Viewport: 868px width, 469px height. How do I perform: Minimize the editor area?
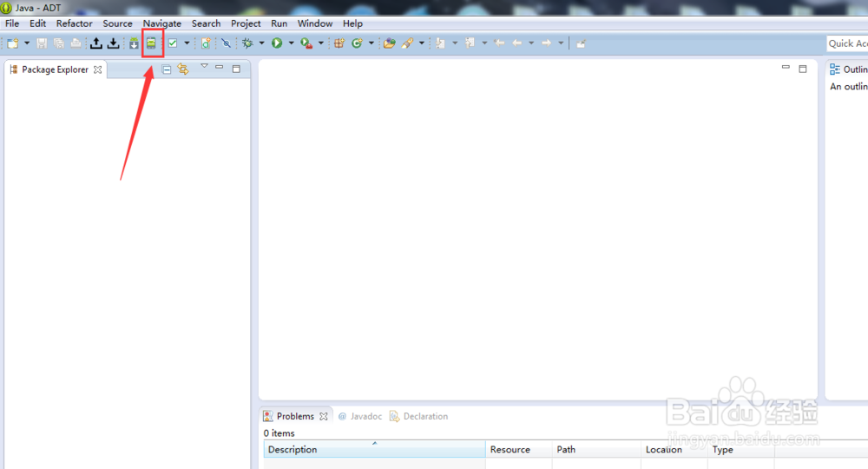click(x=786, y=67)
